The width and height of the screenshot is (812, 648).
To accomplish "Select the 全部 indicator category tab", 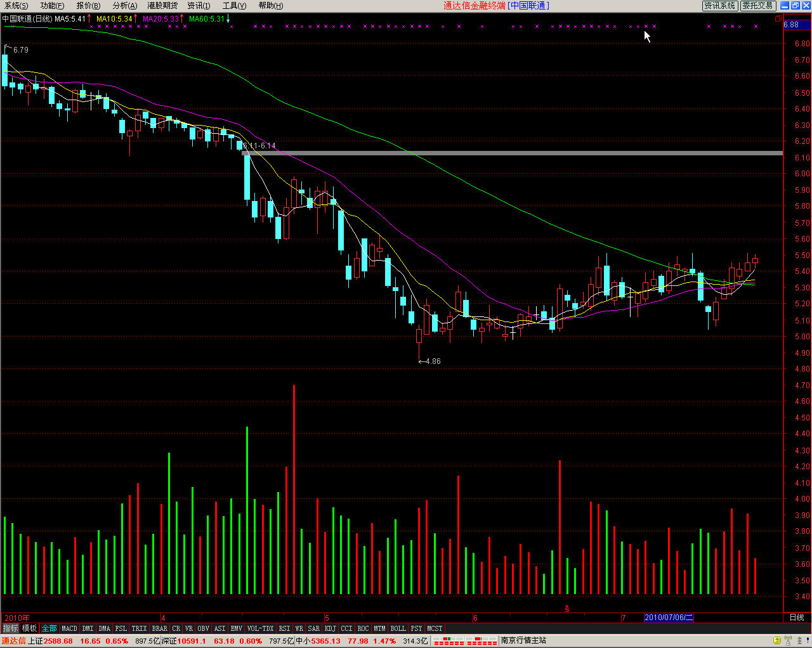I will coord(49,628).
